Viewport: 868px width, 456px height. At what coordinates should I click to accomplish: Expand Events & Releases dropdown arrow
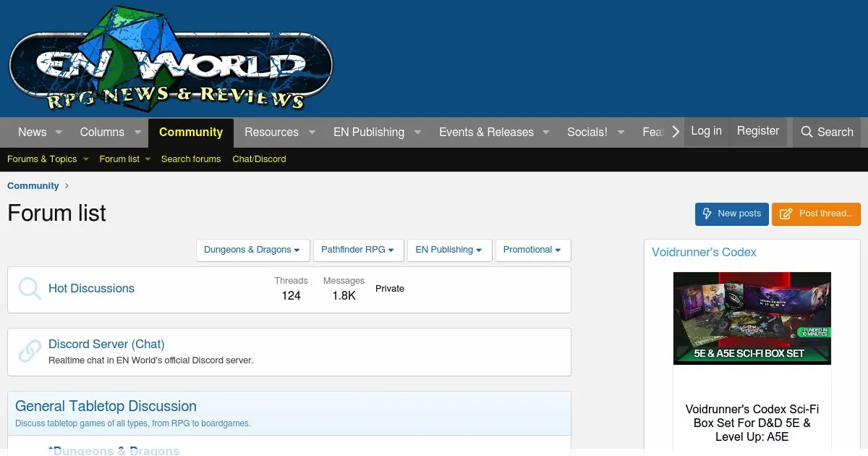click(546, 132)
